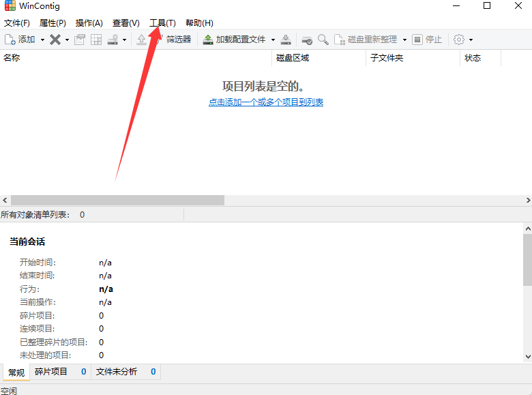Image resolution: width=532 pixels, height=395 pixels.
Task: Click the 停止 (Stop) button
Action: (x=428, y=40)
